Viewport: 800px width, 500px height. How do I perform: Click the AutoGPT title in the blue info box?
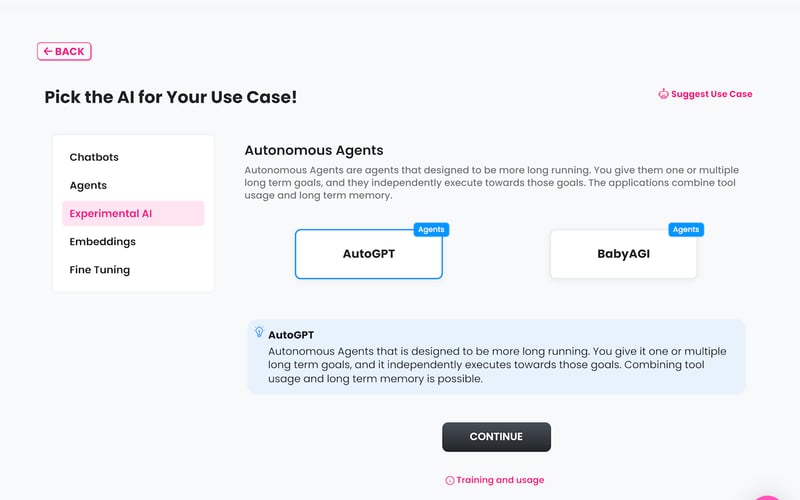point(291,335)
